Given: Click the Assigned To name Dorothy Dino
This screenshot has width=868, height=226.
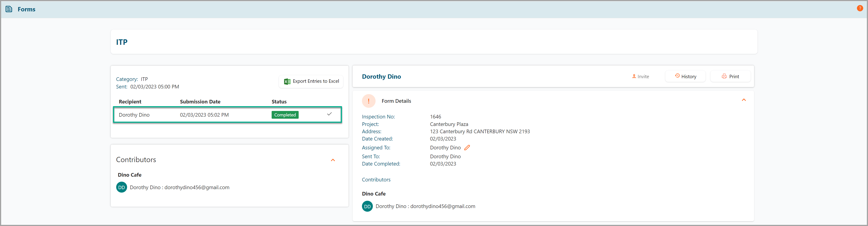Looking at the screenshot, I should (x=445, y=148).
